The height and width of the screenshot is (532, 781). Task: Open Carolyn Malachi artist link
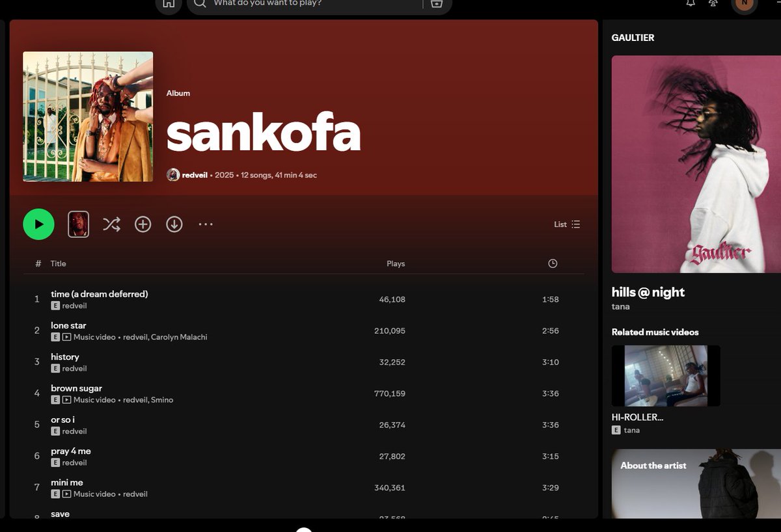click(x=179, y=337)
